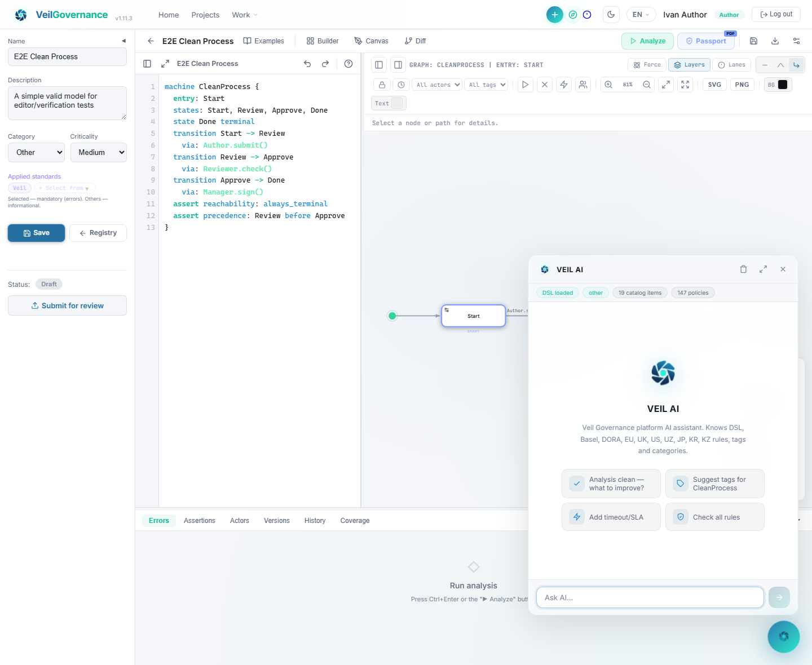Click the actors people icon in graph toolbar
The image size is (812, 665).
[x=583, y=85]
